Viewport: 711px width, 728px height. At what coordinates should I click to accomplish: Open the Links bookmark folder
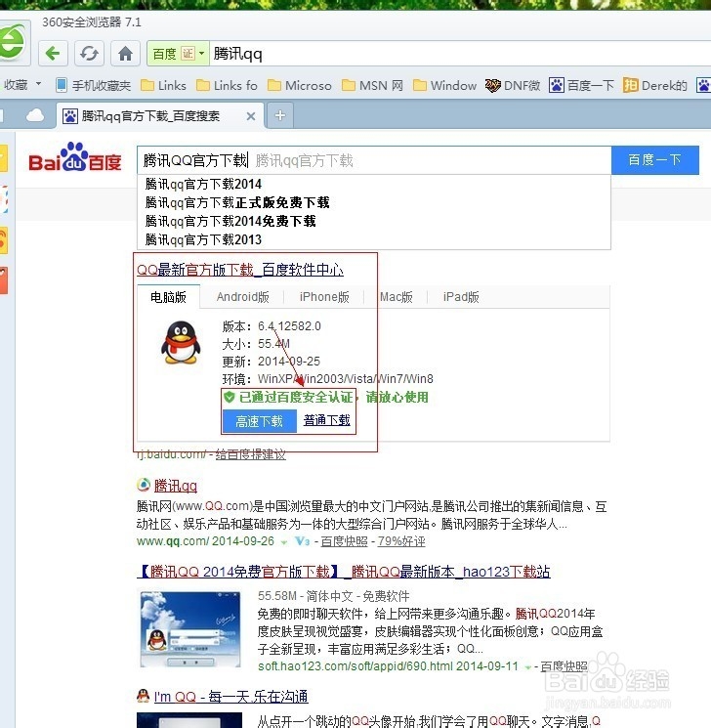coord(163,85)
